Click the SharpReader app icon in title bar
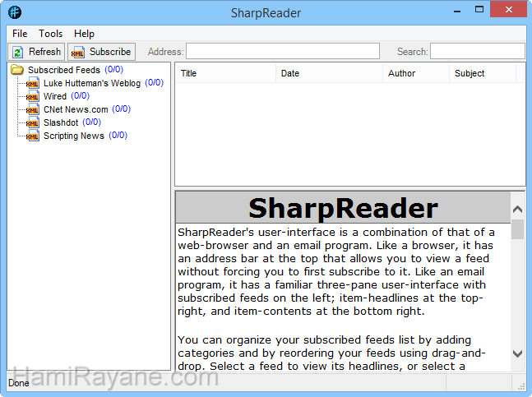The image size is (532, 397). point(15,12)
